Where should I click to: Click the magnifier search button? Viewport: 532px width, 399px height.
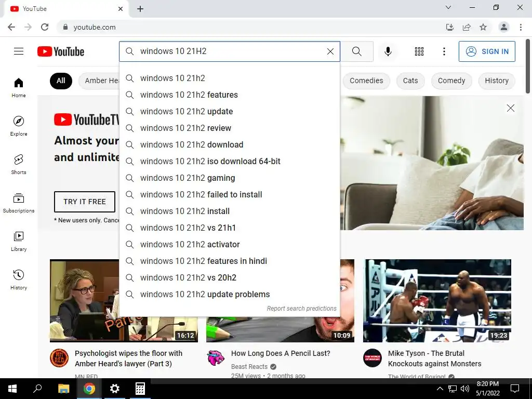pos(356,51)
